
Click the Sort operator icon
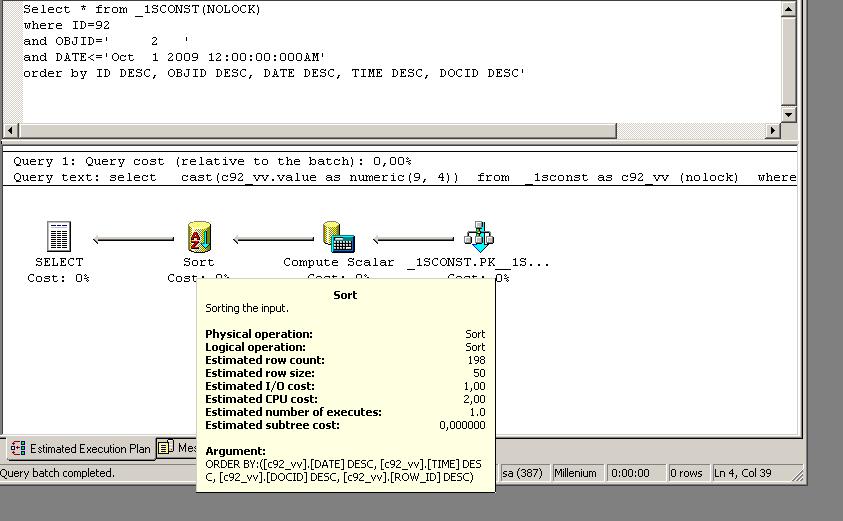click(199, 237)
